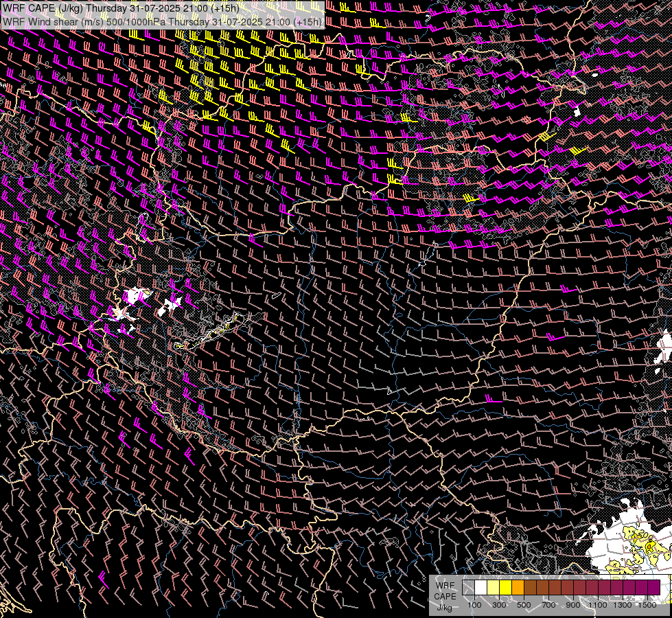Click the 700 value in the CAPE legend
Image resolution: width=672 pixels, height=618 pixels.
click(x=548, y=605)
